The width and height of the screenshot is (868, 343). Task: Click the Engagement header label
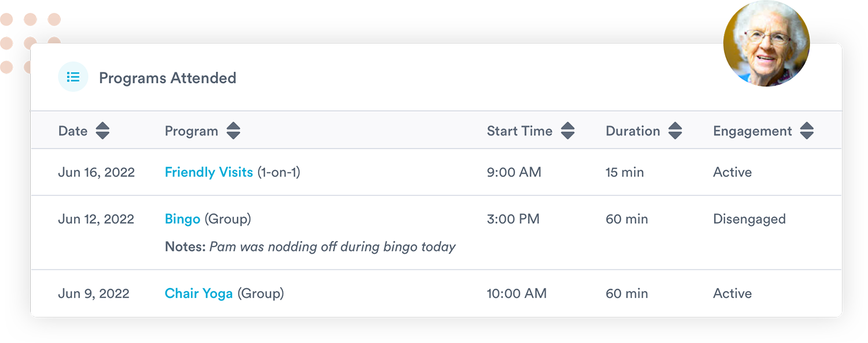click(752, 131)
